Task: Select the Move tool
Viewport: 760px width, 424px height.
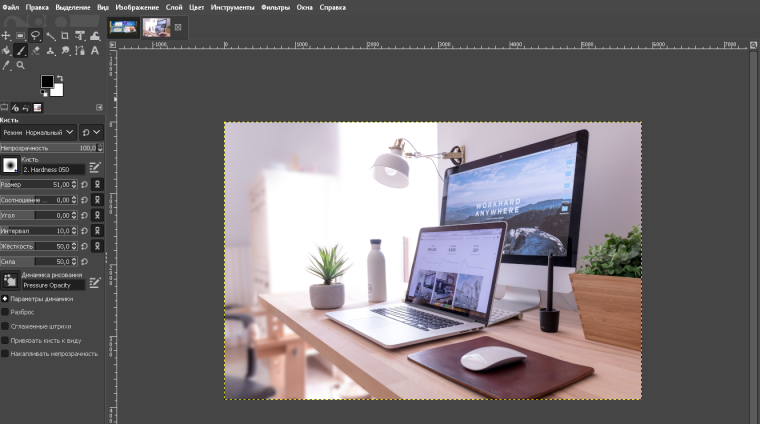Action: click(x=6, y=36)
